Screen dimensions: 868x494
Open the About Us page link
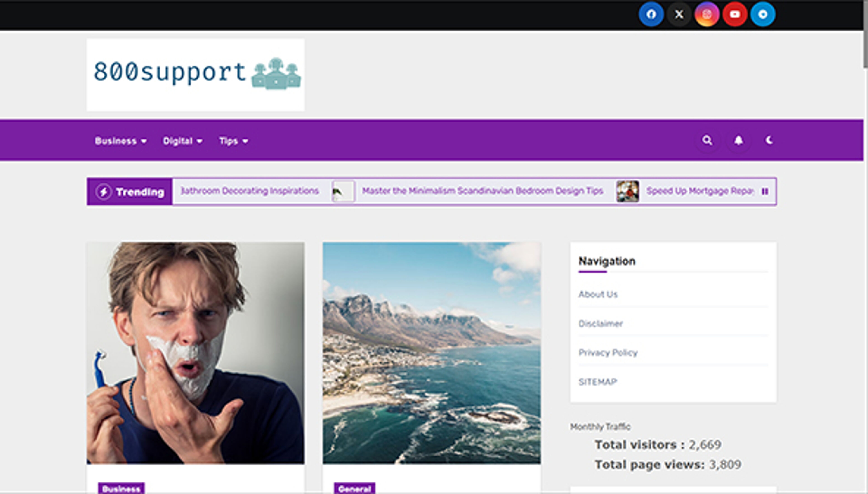tap(598, 294)
